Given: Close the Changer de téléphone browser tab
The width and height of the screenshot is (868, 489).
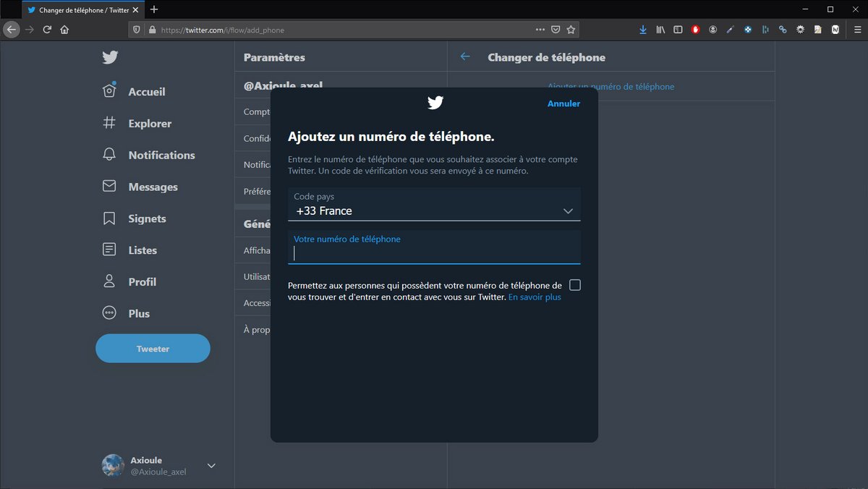Looking at the screenshot, I should (136, 10).
